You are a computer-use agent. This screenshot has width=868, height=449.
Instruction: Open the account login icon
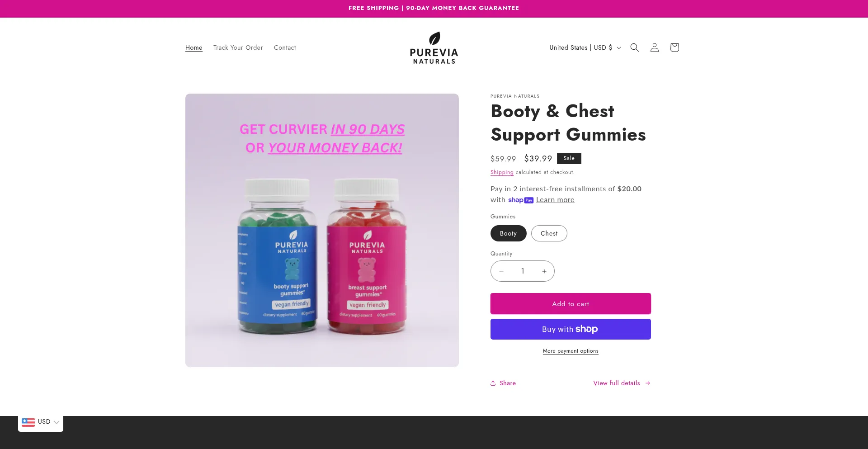(654, 47)
